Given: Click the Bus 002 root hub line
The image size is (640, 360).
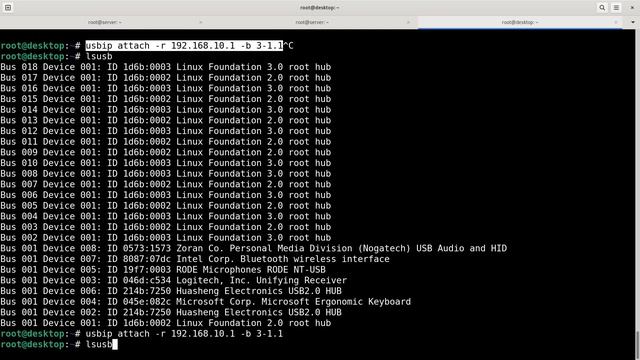Looking at the screenshot, I should [166, 238].
